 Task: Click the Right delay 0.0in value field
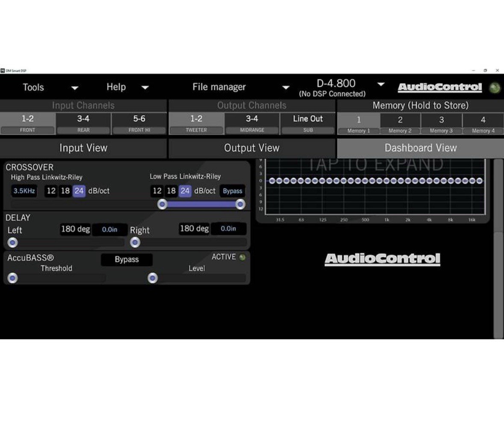[x=229, y=229]
